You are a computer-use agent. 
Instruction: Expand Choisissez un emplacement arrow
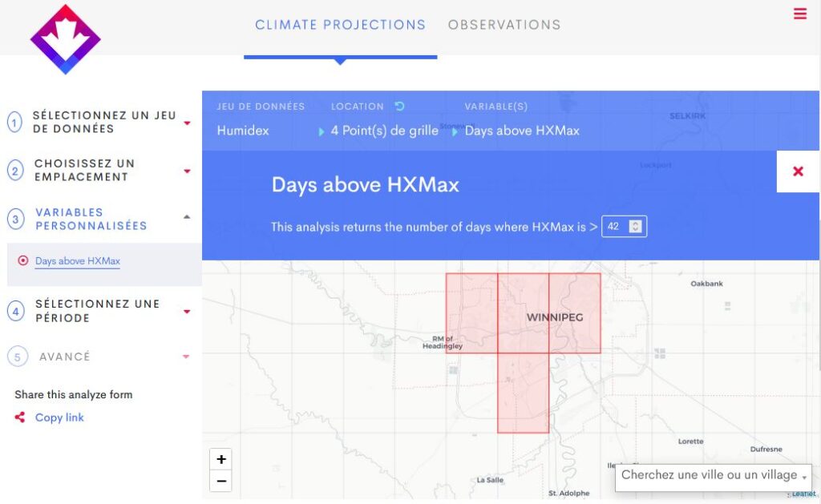(187, 171)
